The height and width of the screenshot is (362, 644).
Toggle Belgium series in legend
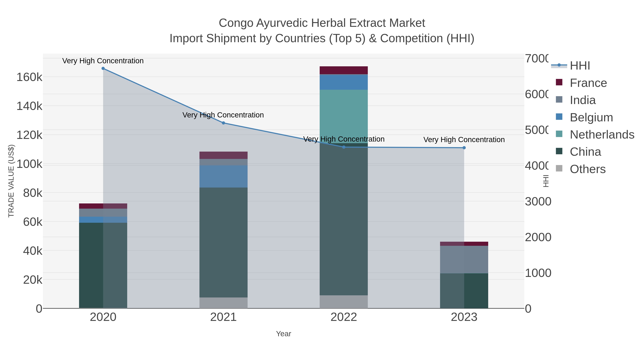[584, 117]
